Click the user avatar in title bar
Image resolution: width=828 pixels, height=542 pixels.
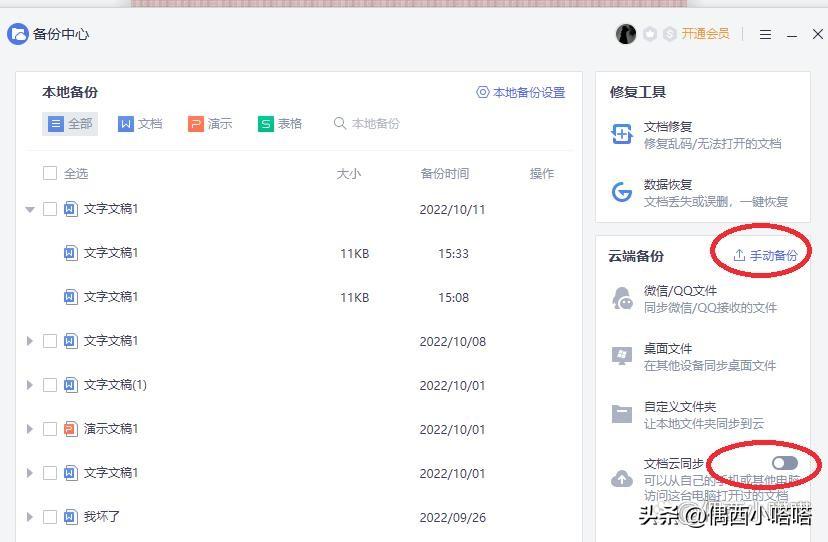pyautogui.click(x=626, y=34)
